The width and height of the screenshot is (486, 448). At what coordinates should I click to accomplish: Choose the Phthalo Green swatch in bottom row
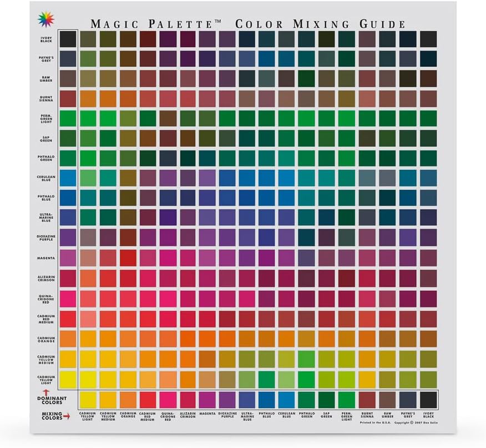coord(306,400)
